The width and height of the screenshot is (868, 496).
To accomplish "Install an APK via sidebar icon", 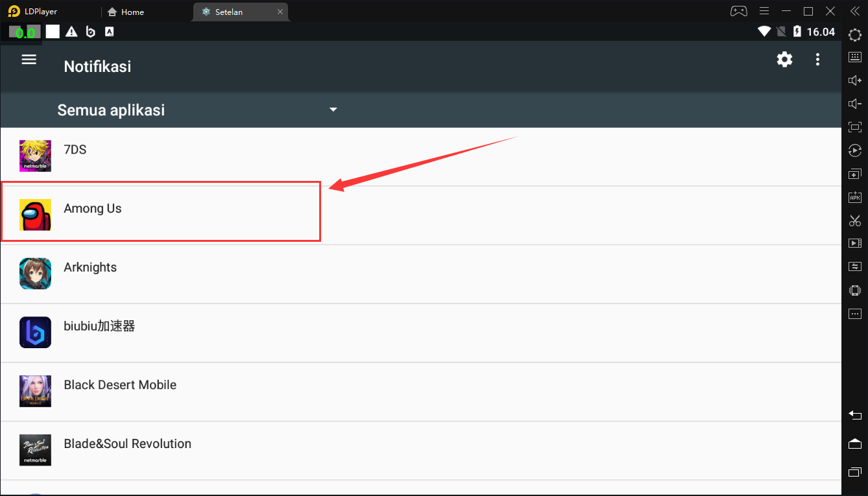I will [855, 196].
